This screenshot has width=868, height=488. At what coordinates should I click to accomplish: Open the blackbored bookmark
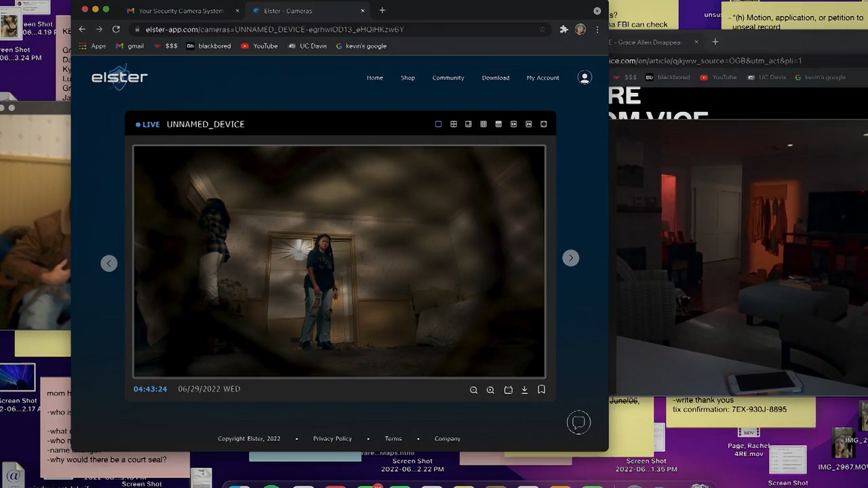click(209, 46)
